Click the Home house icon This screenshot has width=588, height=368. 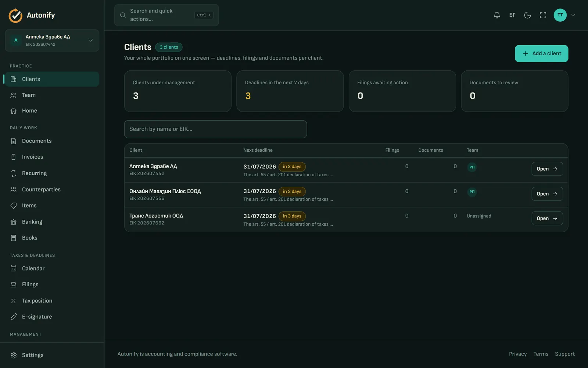click(14, 111)
